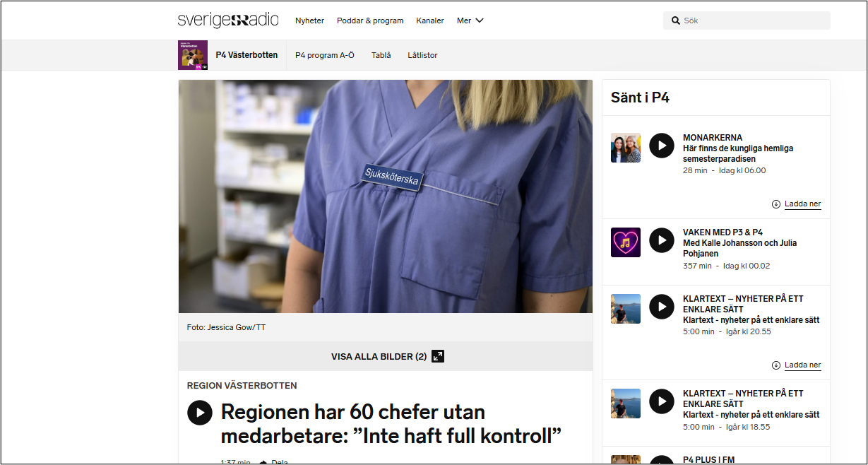
Task: Focus the Sök search field
Action: (747, 20)
